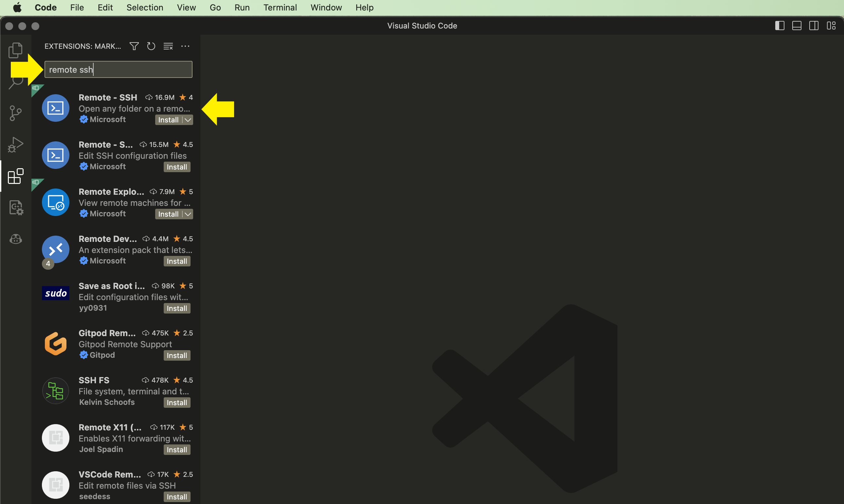Open the Views and More Actions menu
Viewport: 844px width, 504px height.
coord(185,46)
